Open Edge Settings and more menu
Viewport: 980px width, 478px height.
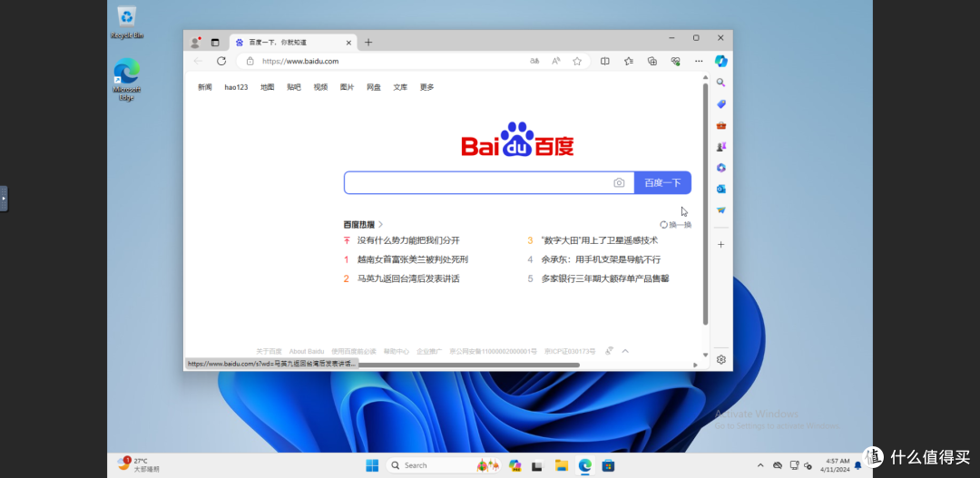(x=699, y=62)
